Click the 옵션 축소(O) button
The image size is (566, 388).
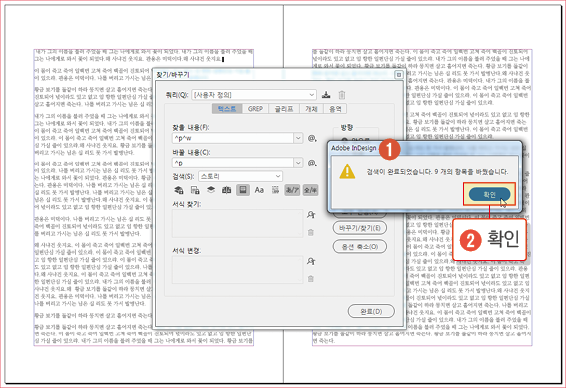(360, 247)
